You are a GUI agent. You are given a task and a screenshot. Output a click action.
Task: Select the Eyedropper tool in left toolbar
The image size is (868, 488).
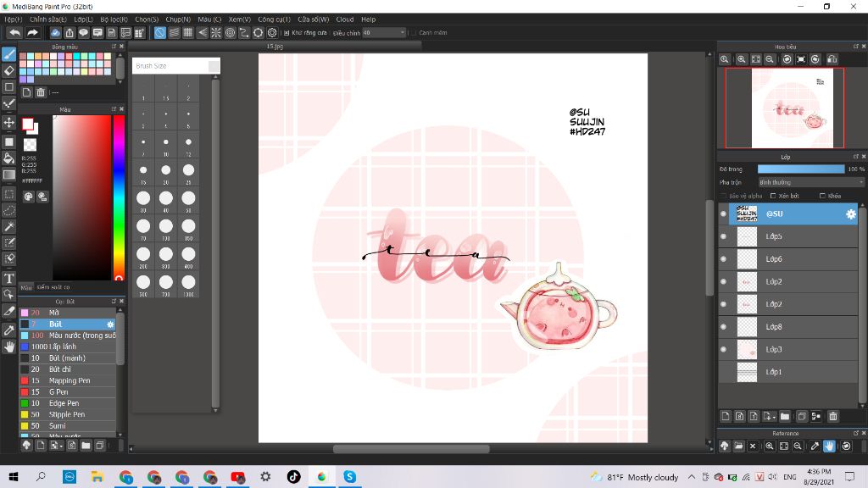[8, 330]
